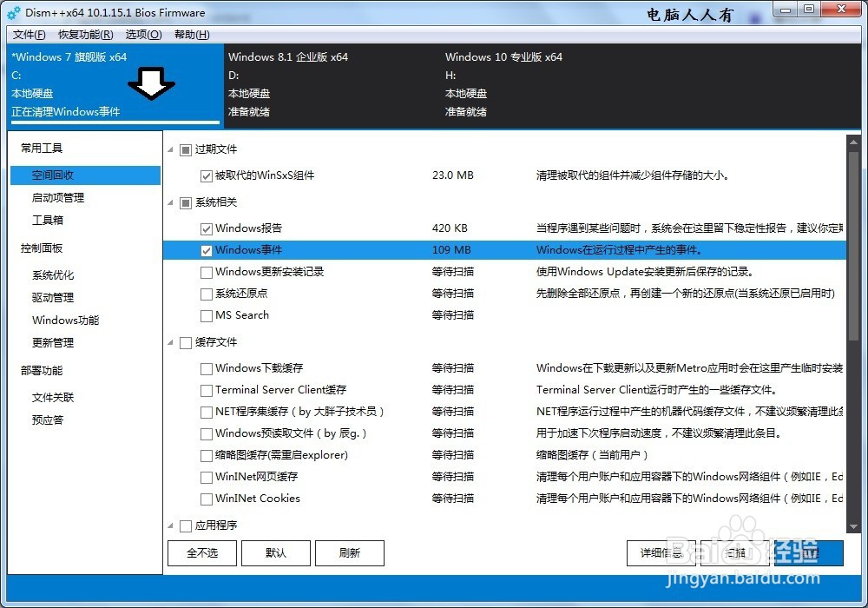Toggle the 过期文件 group checkbox

[x=186, y=150]
